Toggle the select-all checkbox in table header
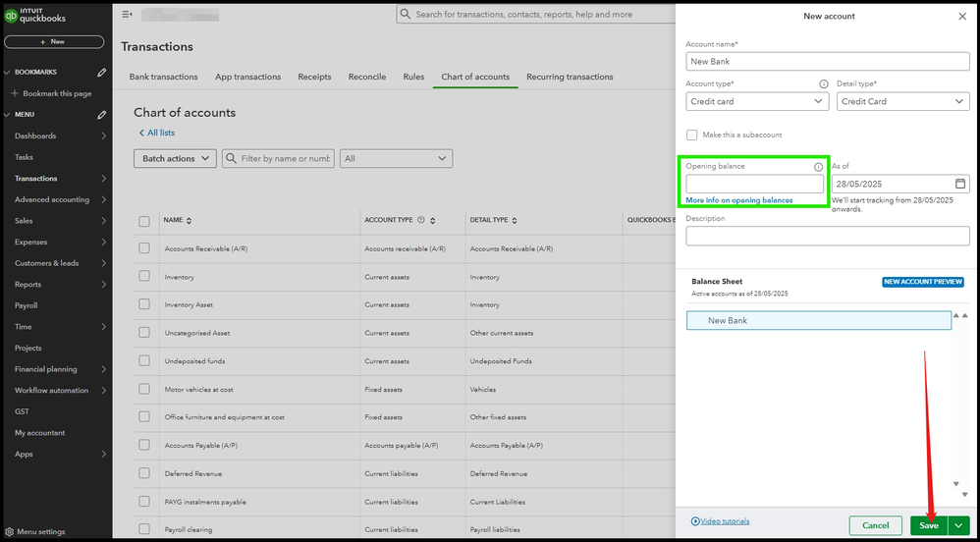The height and width of the screenshot is (542, 980). [144, 221]
